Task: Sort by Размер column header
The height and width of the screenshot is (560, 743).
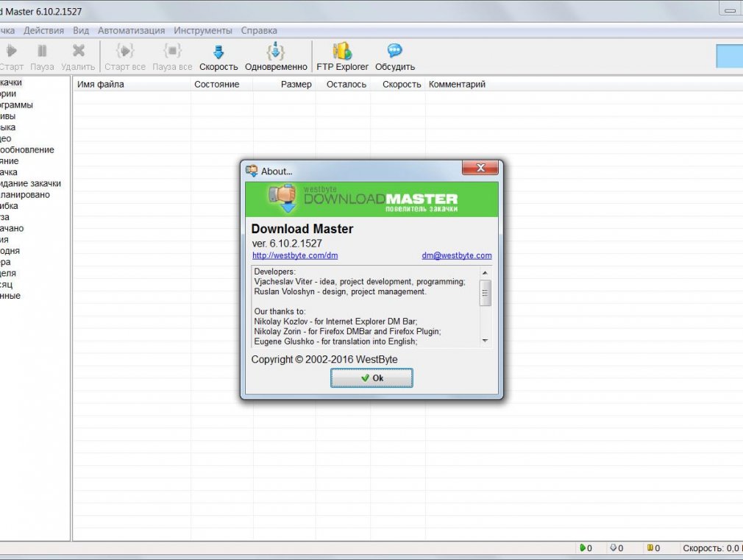Action: pyautogui.click(x=284, y=85)
